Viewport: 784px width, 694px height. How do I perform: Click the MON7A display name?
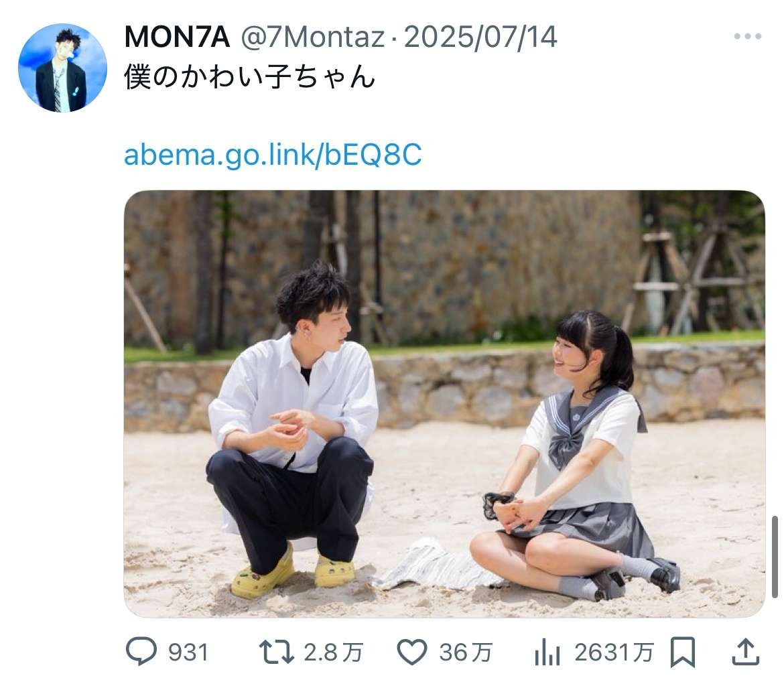[x=177, y=37]
